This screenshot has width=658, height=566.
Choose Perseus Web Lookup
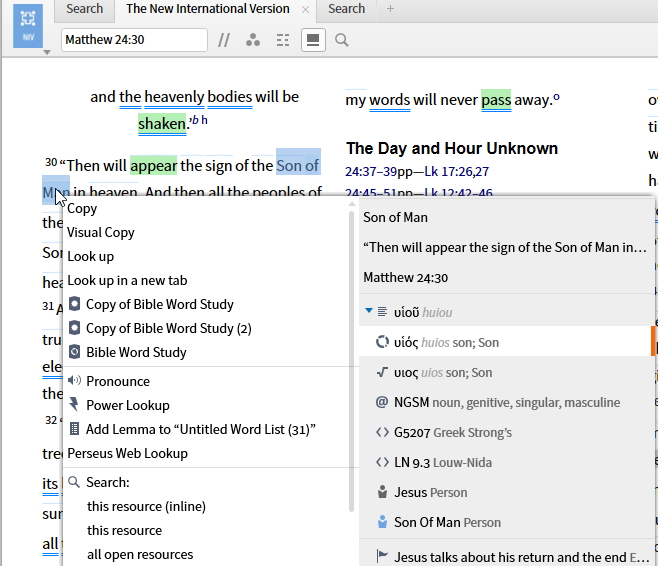coord(128,453)
